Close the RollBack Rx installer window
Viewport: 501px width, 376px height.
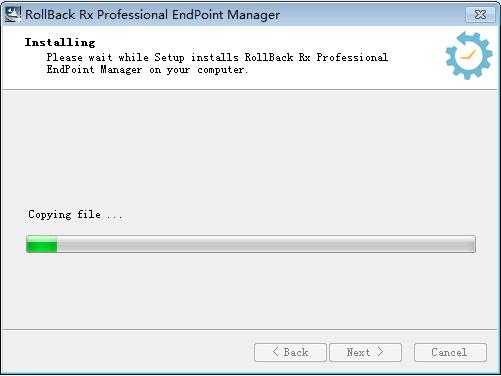[480, 14]
